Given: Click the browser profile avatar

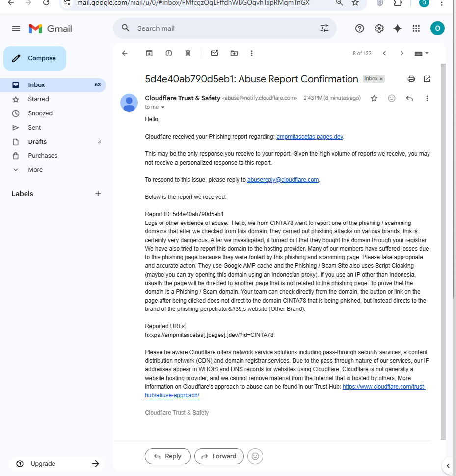Looking at the screenshot, I should 424,3.
